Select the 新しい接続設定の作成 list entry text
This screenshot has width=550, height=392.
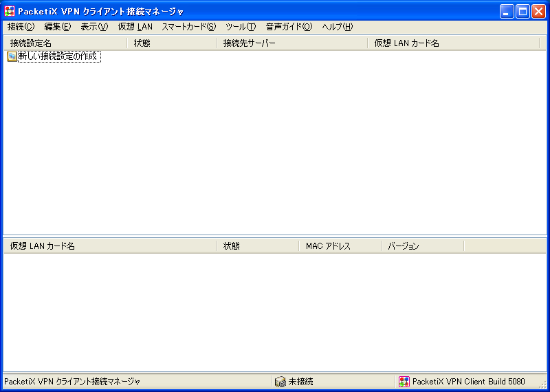[x=59, y=56]
